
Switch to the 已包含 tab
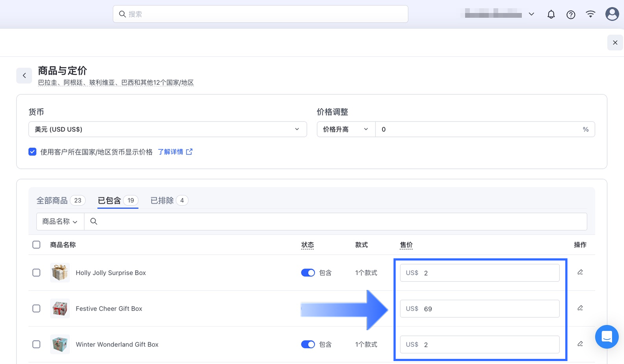(x=118, y=200)
